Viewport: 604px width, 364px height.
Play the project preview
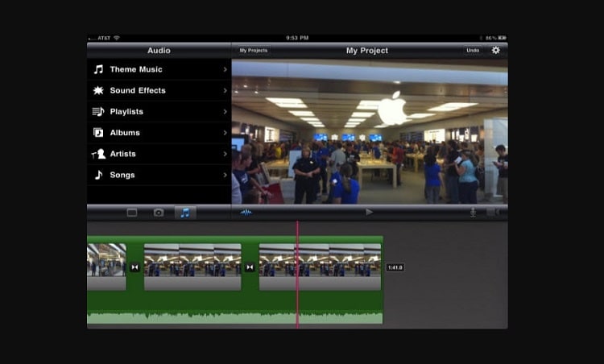(369, 212)
